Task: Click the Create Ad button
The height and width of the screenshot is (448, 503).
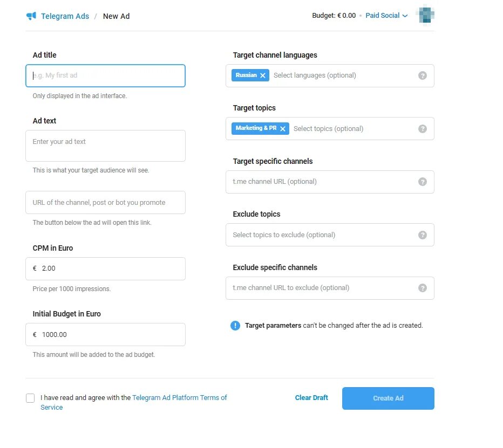Action: pos(388,398)
